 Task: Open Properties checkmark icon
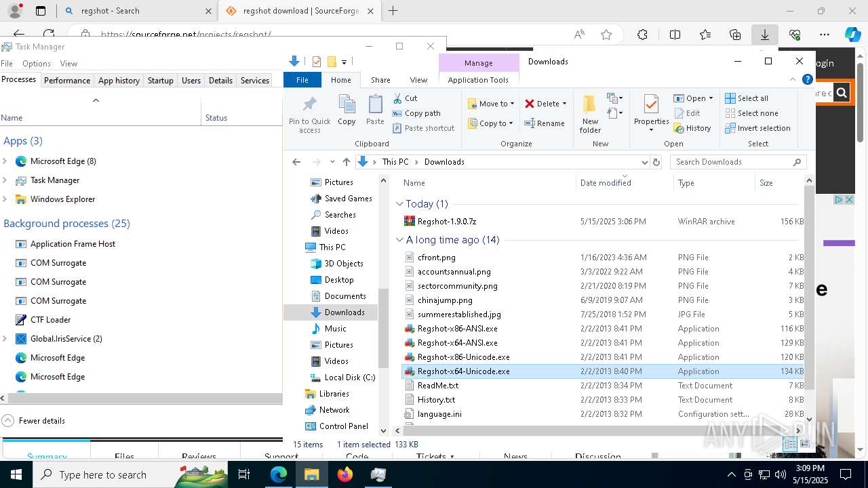[x=651, y=105]
